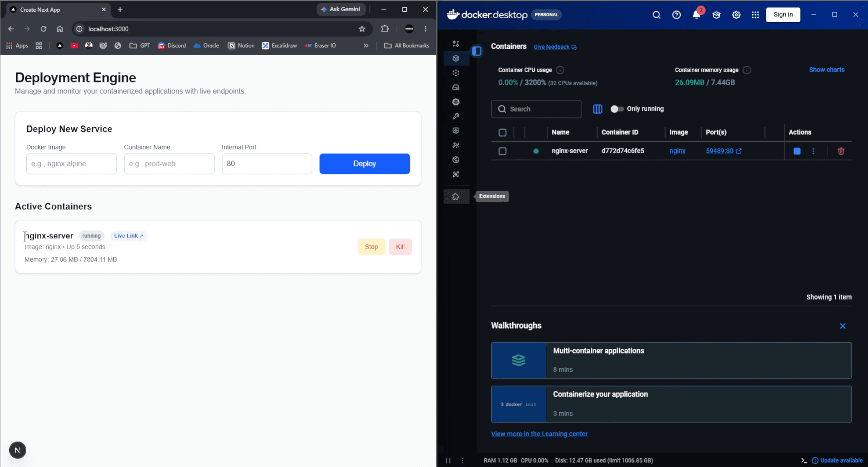868x467 pixels.
Task: Open the top sidebar icon in Docker Desktop
Action: tap(456, 44)
